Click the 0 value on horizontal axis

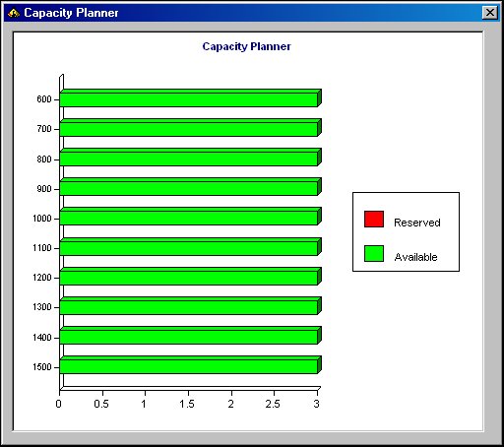[x=59, y=404]
